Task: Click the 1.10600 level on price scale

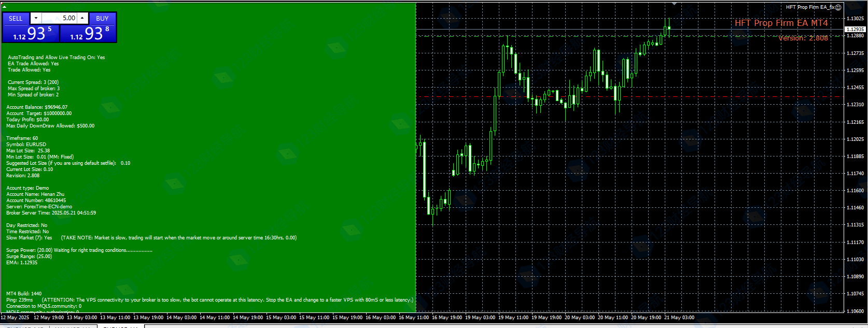Action: pyautogui.click(x=856, y=311)
